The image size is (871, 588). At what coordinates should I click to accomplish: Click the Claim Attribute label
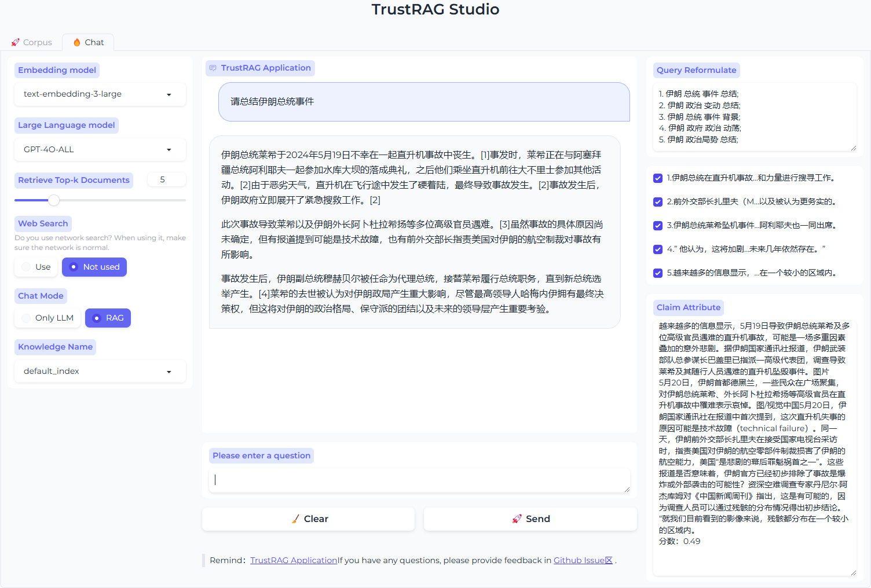tap(689, 307)
